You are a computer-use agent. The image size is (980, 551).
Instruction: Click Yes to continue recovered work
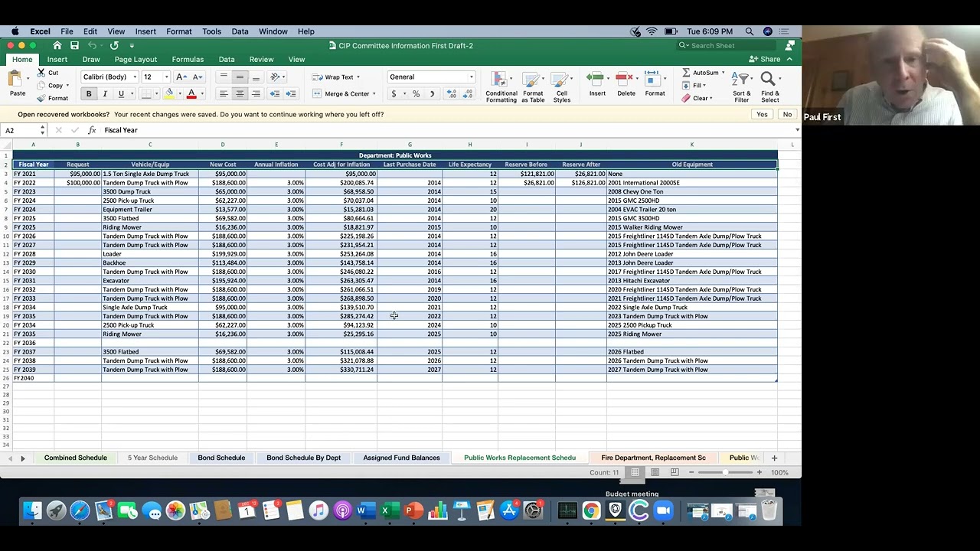click(x=762, y=114)
